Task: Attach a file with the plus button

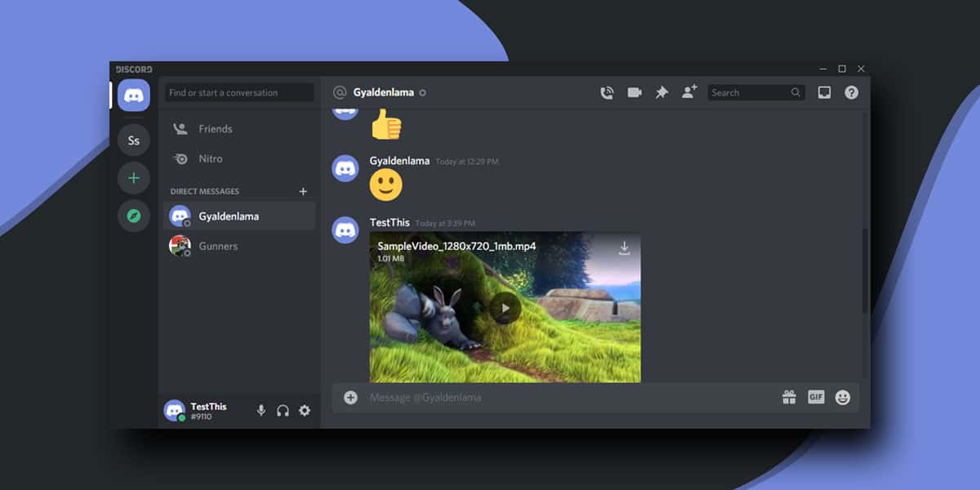Action: (x=350, y=398)
